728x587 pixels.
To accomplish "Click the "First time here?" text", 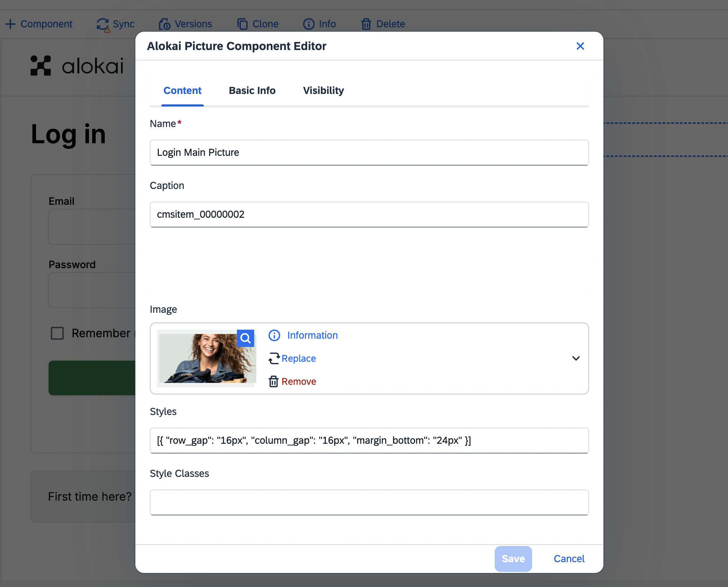I will (x=90, y=497).
